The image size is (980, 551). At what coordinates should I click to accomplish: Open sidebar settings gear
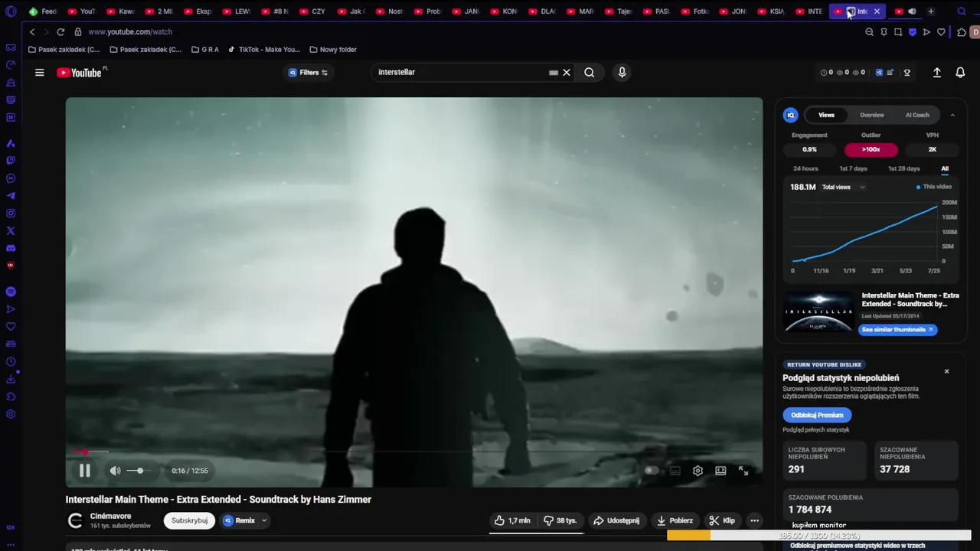point(11,414)
